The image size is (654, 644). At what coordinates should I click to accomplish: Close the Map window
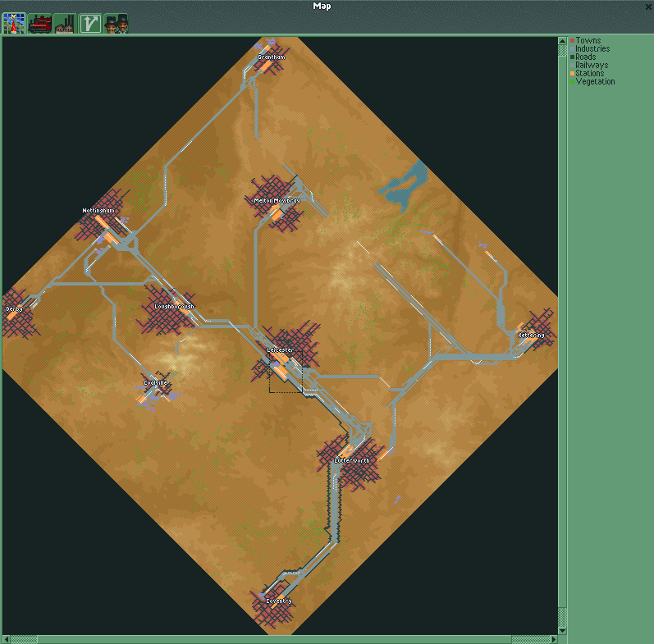click(649, 7)
